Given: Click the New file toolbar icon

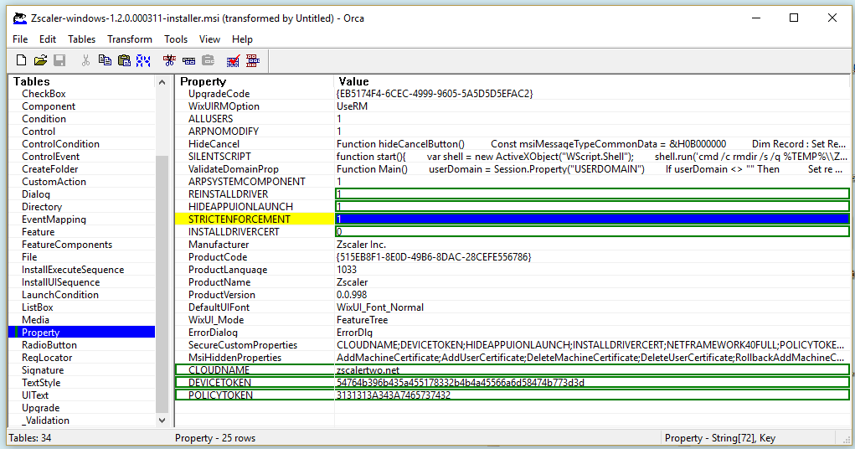Looking at the screenshot, I should coord(21,61).
